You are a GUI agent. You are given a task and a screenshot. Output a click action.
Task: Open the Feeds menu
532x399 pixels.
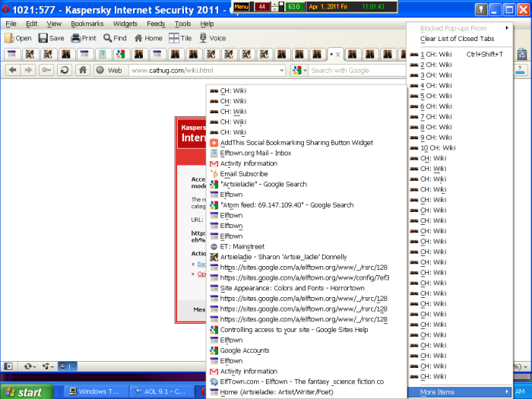156,24
